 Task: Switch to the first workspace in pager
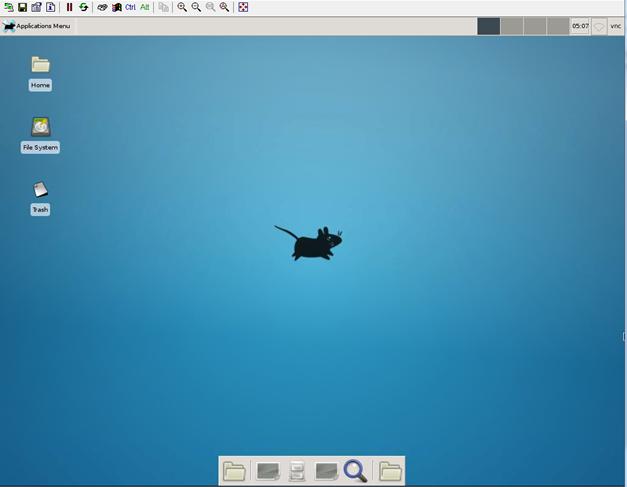point(488,26)
